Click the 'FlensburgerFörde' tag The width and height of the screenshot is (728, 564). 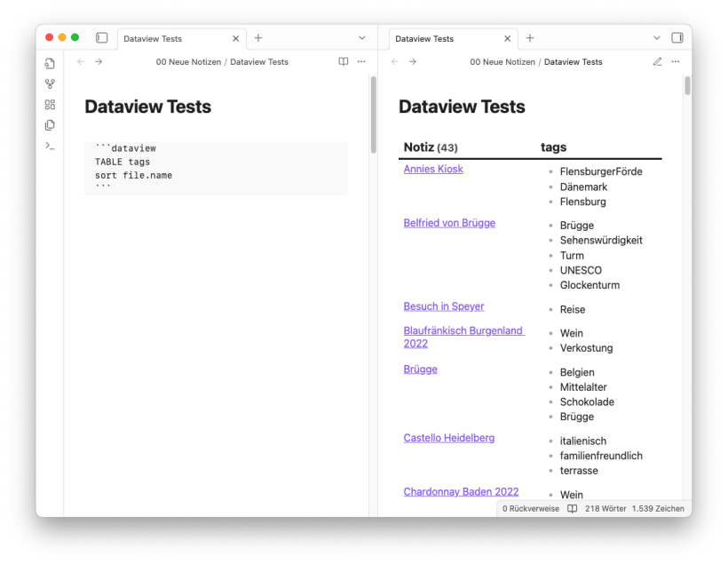(x=601, y=172)
